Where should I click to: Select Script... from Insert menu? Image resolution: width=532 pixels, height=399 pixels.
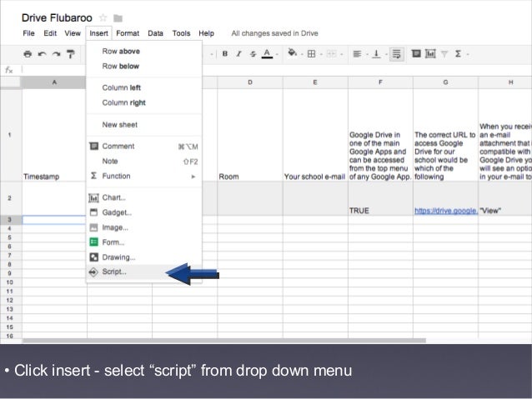[x=144, y=272]
